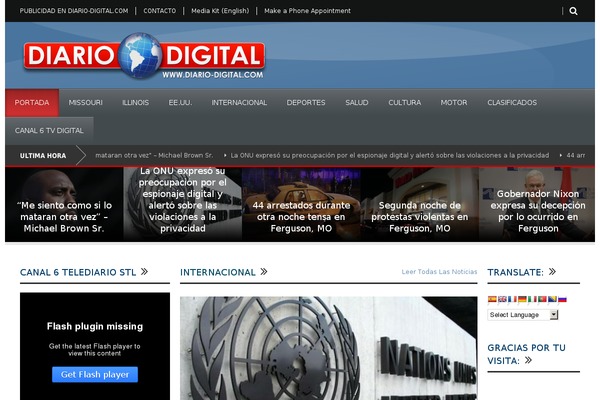Open the Deportes section
The width and height of the screenshot is (600, 400).
coord(306,103)
